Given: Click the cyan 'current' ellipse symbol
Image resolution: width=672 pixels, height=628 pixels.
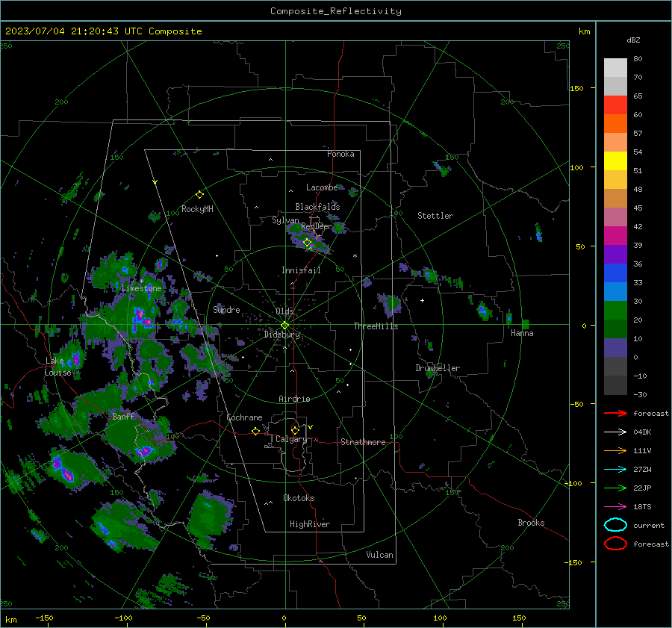Looking at the screenshot, I should pyautogui.click(x=615, y=525).
